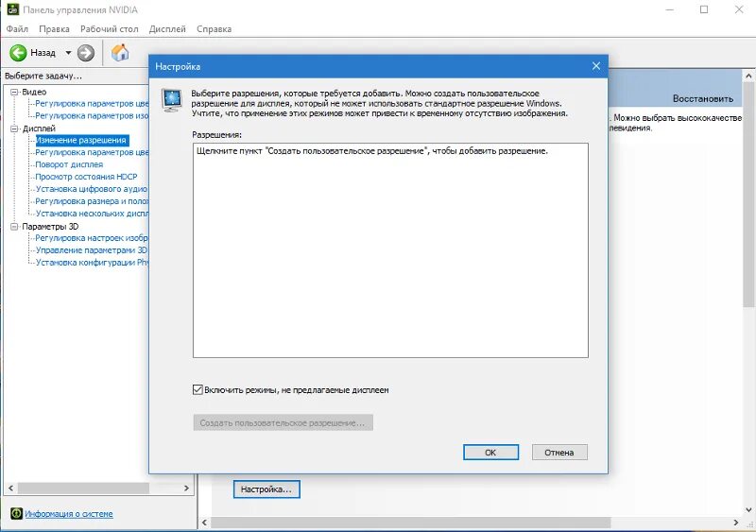The width and height of the screenshot is (756, 532).
Task: Select 'Установка конфигурации PhysX' tree item
Action: tap(92, 263)
